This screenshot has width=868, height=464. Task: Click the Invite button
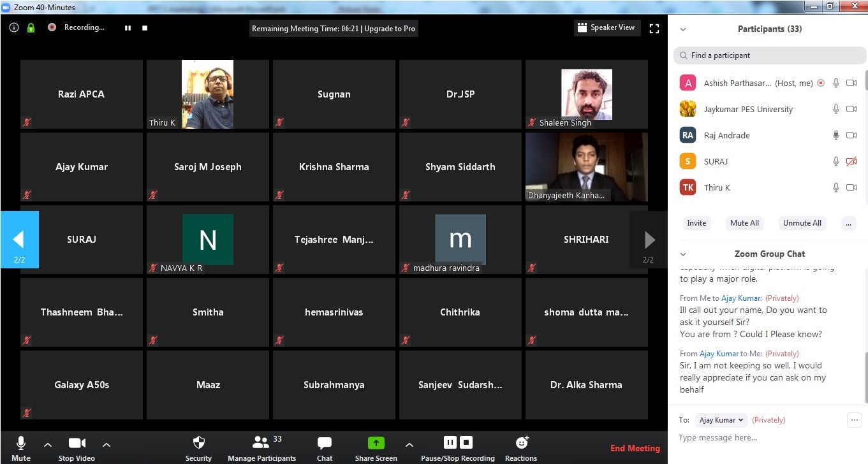696,223
